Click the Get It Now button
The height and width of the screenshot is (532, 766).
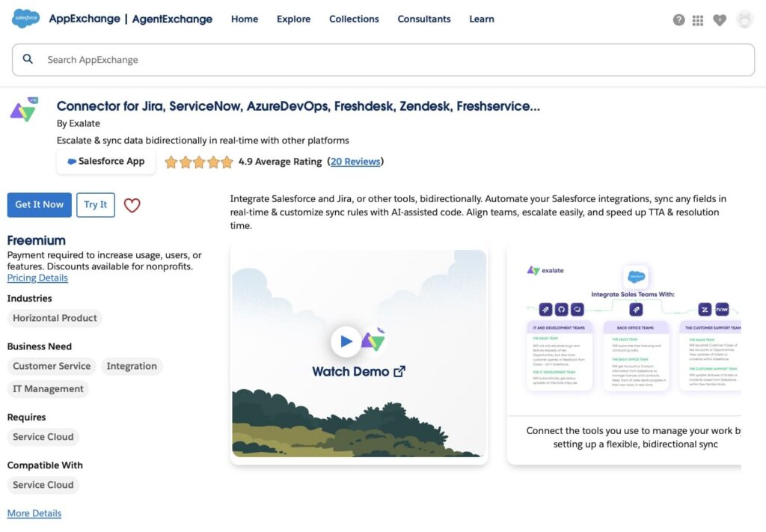(x=40, y=205)
